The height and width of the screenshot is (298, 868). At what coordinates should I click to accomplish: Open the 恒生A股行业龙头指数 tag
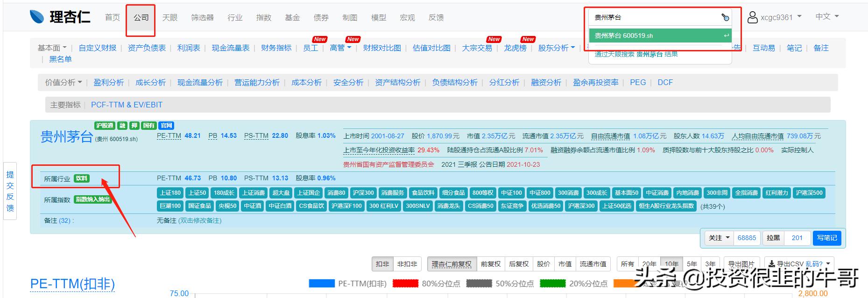click(667, 206)
